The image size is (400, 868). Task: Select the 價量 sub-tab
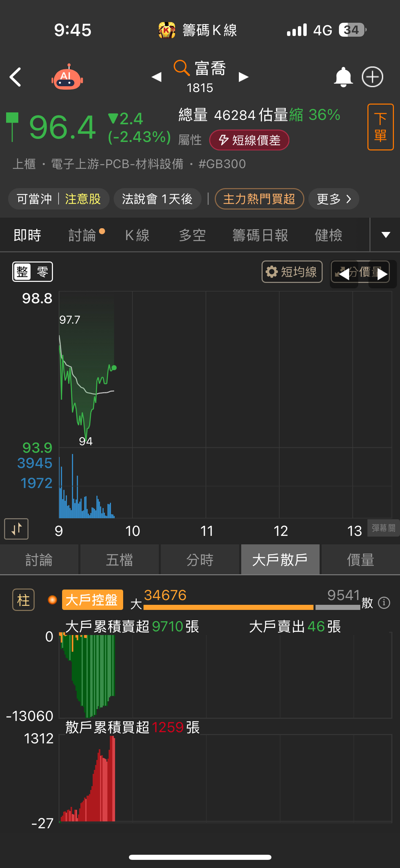(x=361, y=560)
